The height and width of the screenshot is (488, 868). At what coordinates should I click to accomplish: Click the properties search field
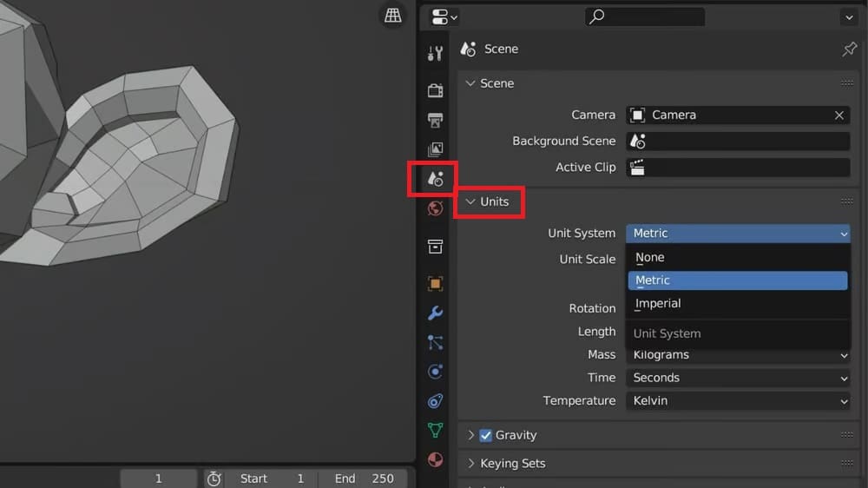(645, 16)
